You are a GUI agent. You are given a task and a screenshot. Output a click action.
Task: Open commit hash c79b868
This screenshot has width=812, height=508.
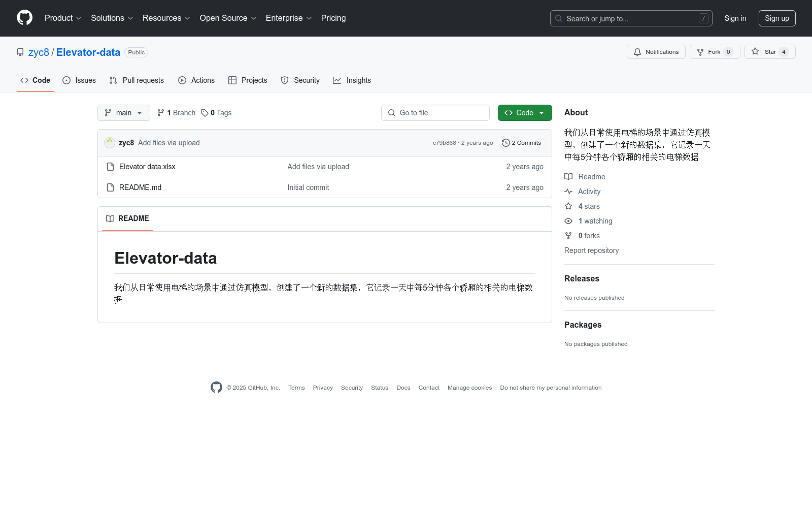445,143
